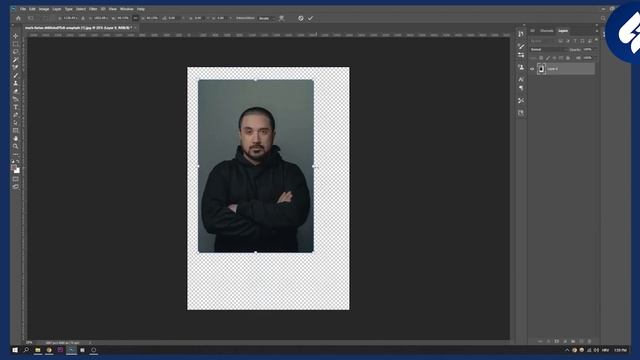Click the add adjustment layer button
The width and height of the screenshot is (640, 360).
tap(565, 341)
